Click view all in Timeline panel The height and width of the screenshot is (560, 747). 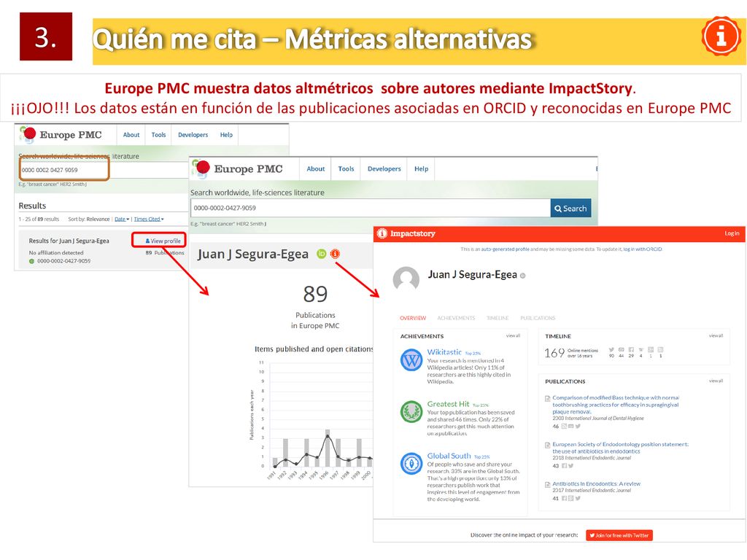click(716, 335)
